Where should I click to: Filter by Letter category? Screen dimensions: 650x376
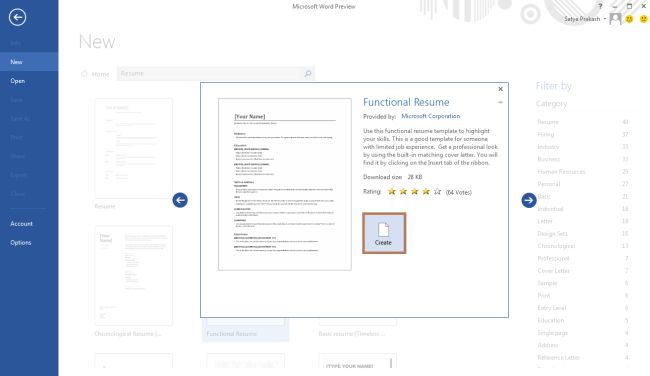(582, 221)
